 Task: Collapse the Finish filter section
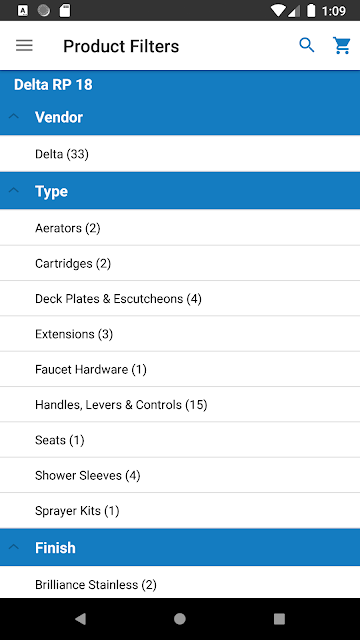(x=180, y=547)
